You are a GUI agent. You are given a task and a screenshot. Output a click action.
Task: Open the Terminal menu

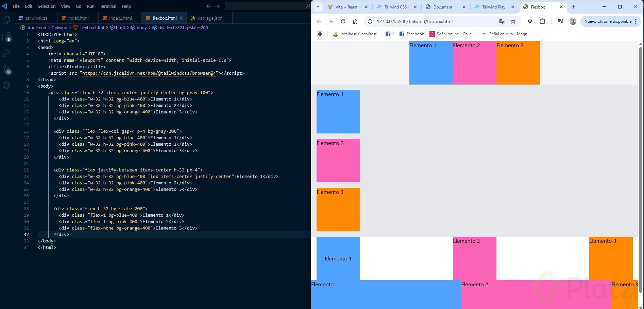pos(108,6)
